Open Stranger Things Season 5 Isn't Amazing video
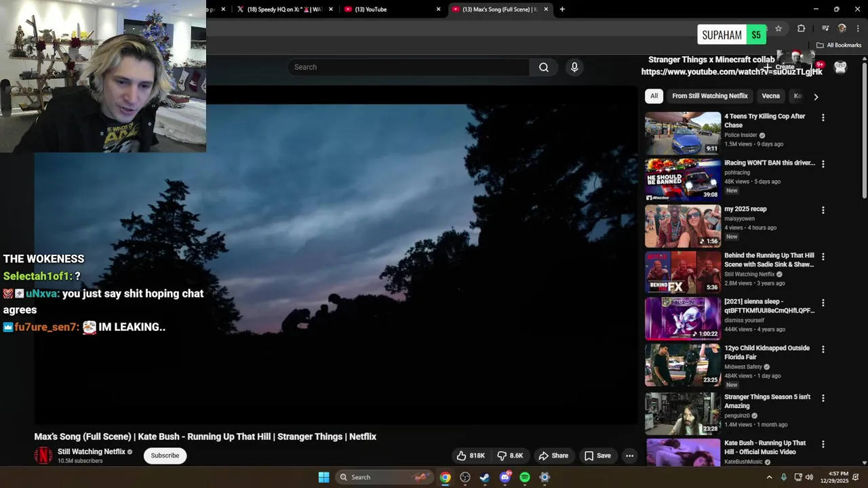Viewport: 868px width, 488px height. click(x=767, y=401)
